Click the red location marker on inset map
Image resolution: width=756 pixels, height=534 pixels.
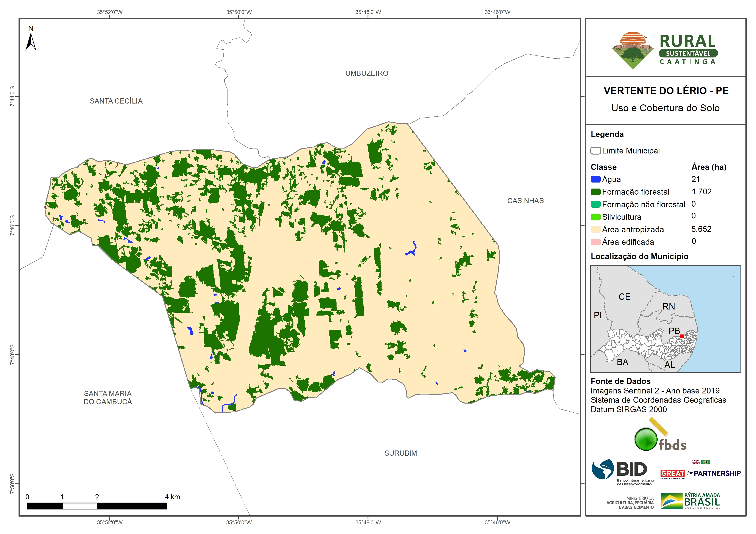pos(682,336)
